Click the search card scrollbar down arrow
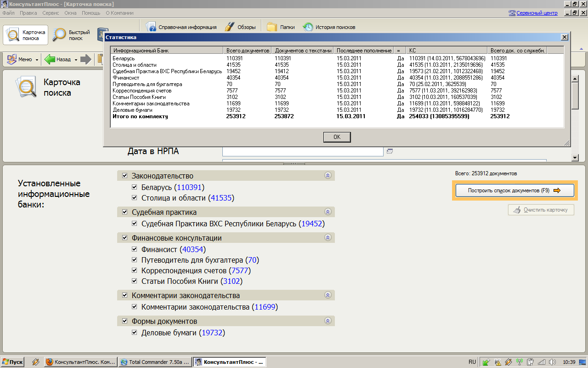Screen dimensions: 588x368 [575, 158]
